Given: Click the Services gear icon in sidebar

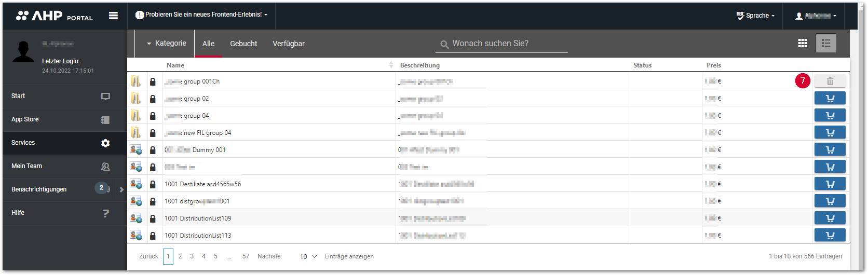Looking at the screenshot, I should click(105, 143).
